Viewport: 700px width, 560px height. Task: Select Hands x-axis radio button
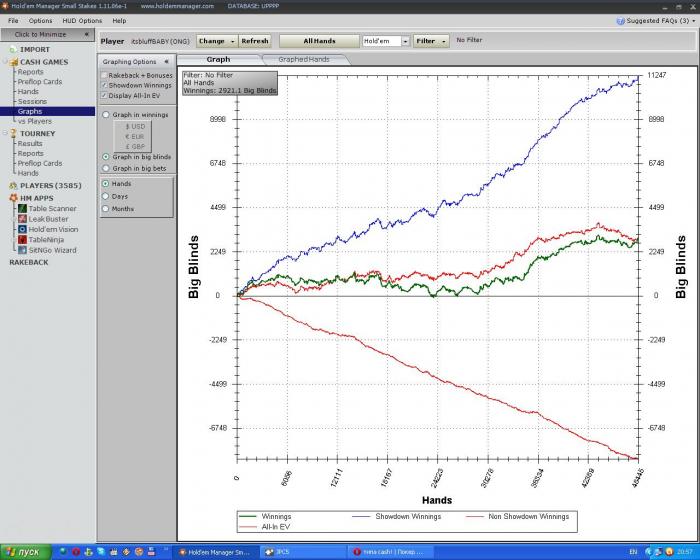point(106,184)
